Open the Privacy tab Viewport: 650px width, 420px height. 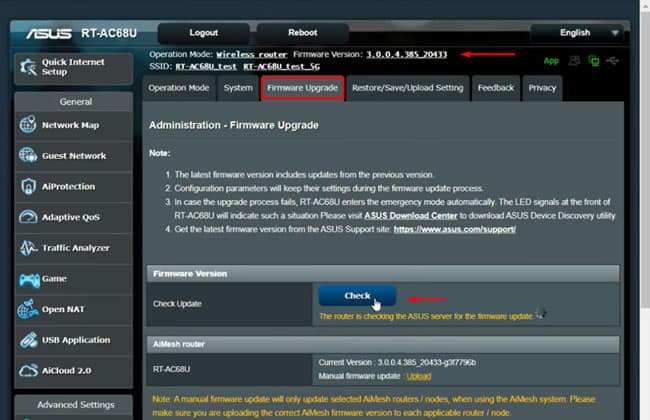click(542, 88)
